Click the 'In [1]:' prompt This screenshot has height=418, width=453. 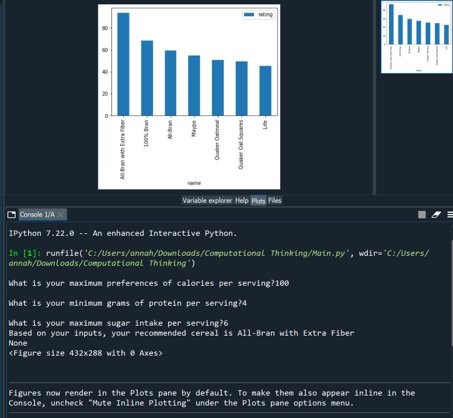pyautogui.click(x=25, y=253)
